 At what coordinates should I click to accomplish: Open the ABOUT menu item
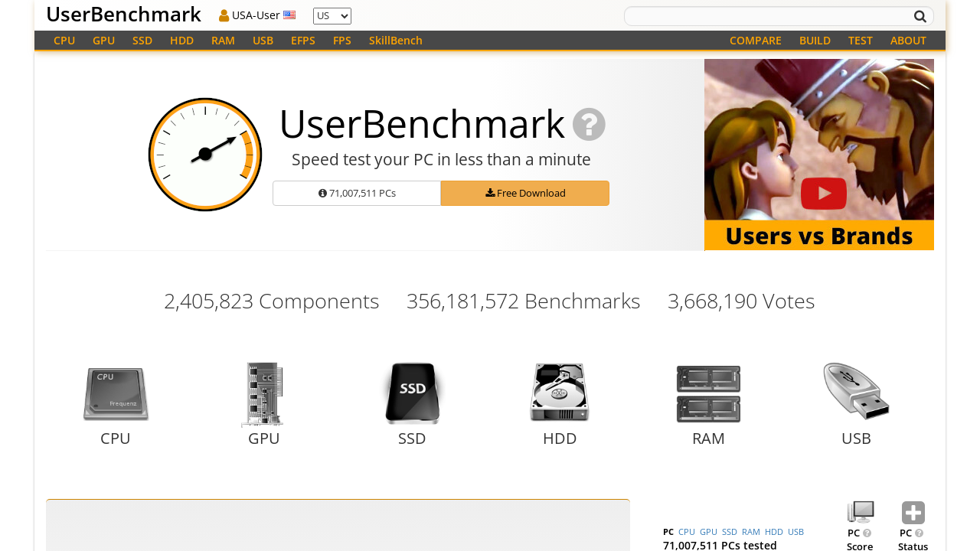908,41
